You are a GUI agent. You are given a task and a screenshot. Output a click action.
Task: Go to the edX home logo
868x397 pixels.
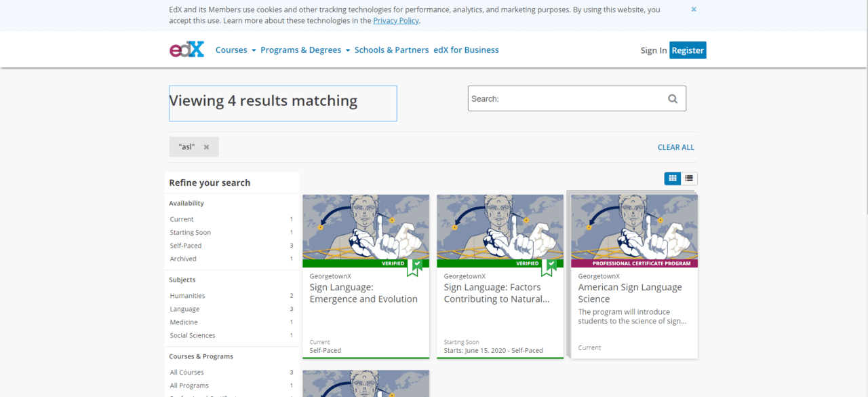click(x=186, y=50)
